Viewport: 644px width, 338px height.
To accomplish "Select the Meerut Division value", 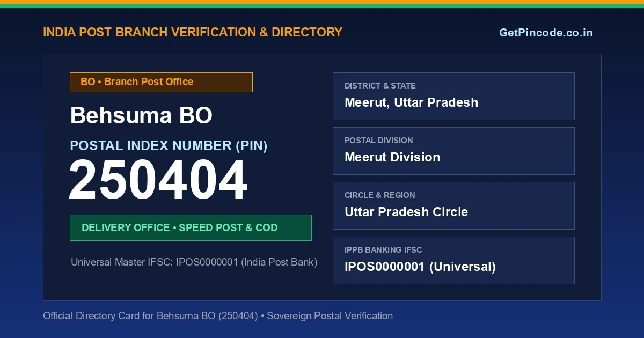I will 392,157.
